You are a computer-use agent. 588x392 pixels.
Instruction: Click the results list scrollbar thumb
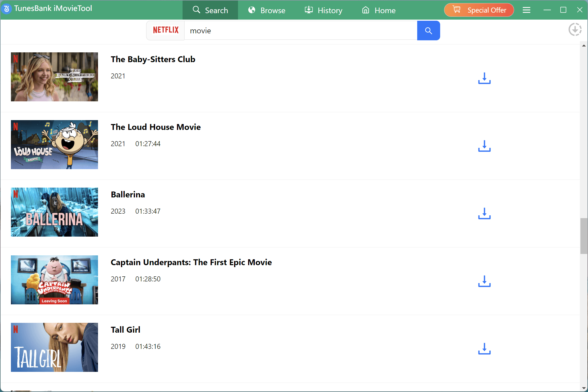point(584,236)
